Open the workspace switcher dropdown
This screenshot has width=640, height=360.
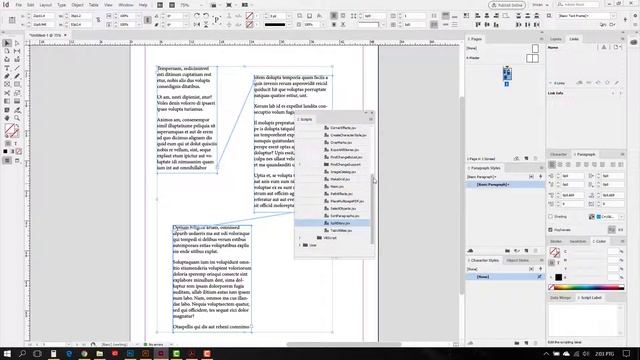540,5
